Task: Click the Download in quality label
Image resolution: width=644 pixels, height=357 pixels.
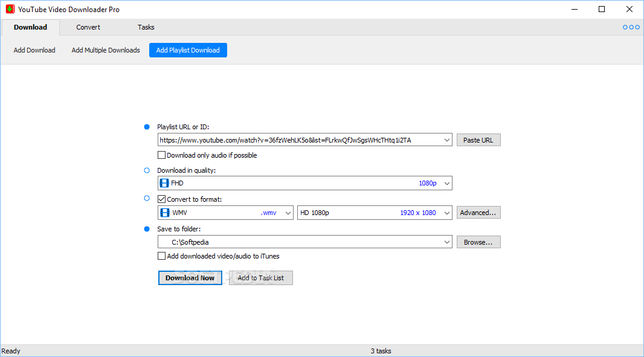Action: pyautogui.click(x=187, y=170)
